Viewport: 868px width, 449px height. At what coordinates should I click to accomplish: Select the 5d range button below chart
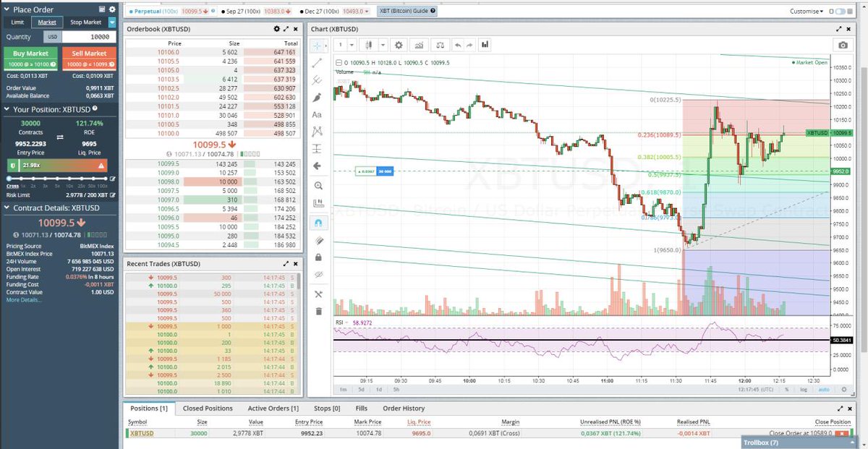pos(360,390)
